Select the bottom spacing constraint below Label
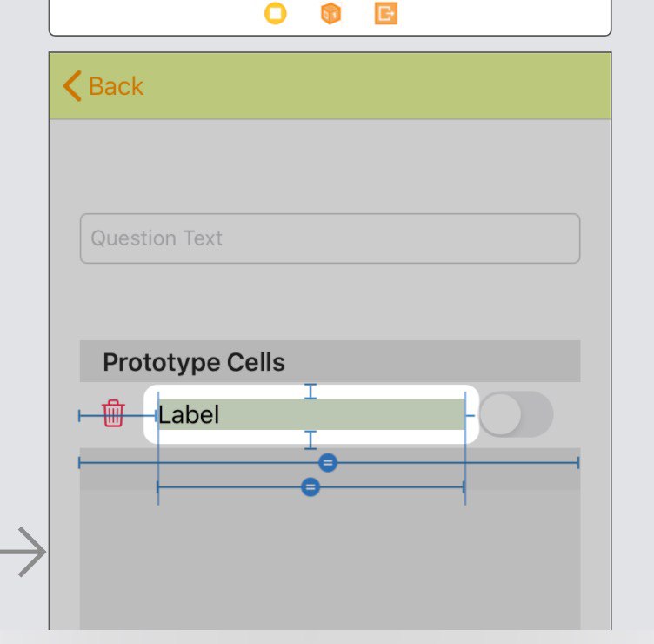The height and width of the screenshot is (644, 654). tap(310, 439)
